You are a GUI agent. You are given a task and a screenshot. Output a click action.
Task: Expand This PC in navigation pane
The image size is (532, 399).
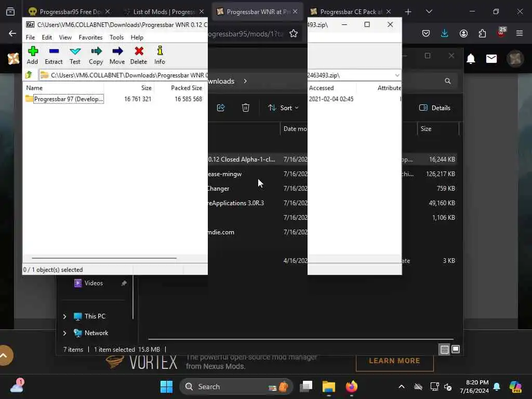click(64, 316)
